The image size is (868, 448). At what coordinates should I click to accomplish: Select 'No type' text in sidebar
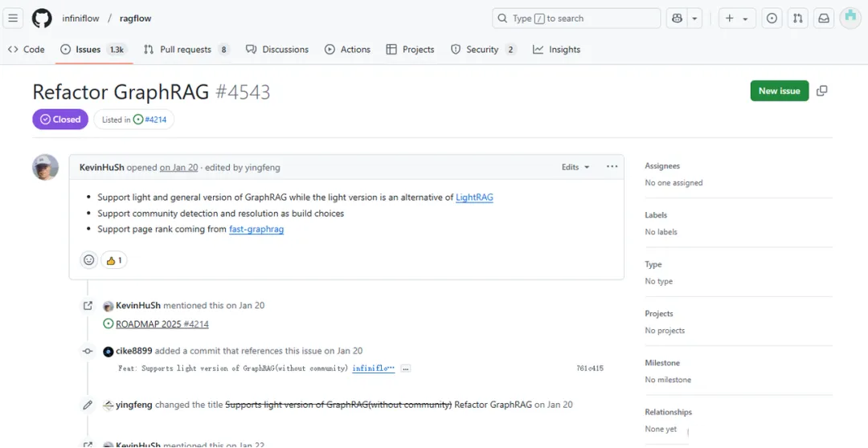(x=659, y=281)
